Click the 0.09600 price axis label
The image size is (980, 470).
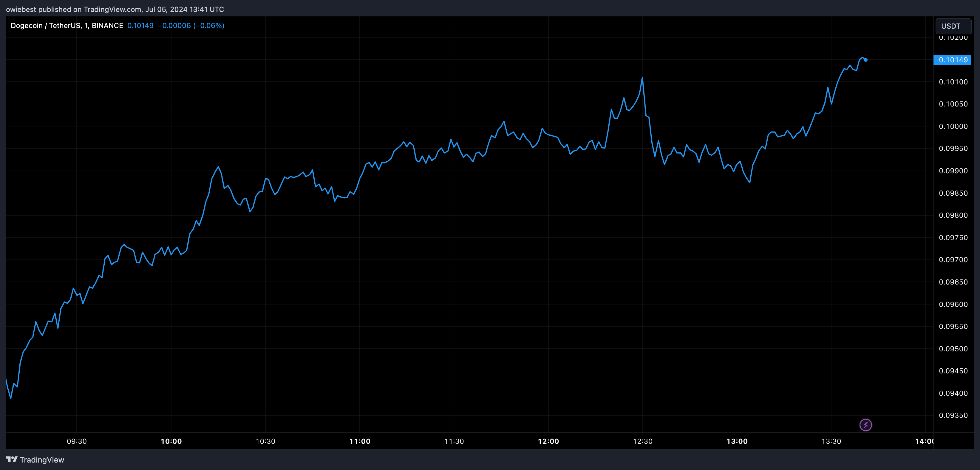(x=953, y=304)
